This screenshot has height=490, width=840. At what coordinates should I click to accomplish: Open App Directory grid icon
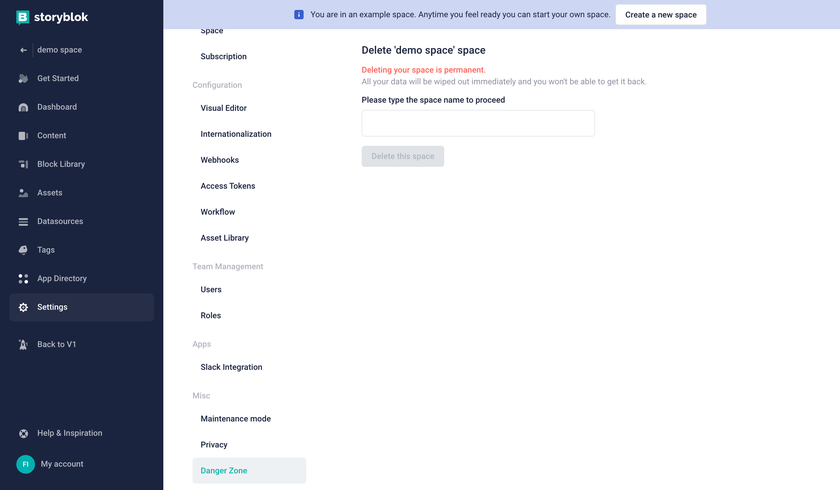[23, 278]
